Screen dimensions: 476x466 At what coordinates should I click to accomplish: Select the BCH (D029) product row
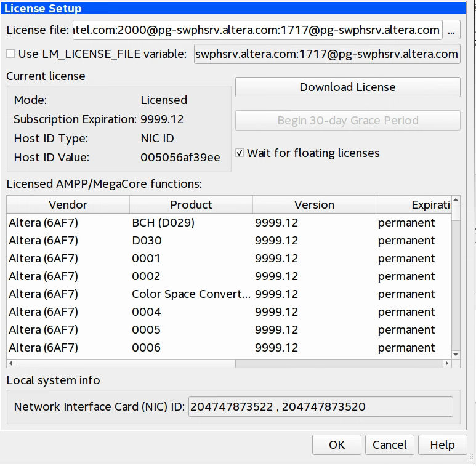click(x=229, y=223)
